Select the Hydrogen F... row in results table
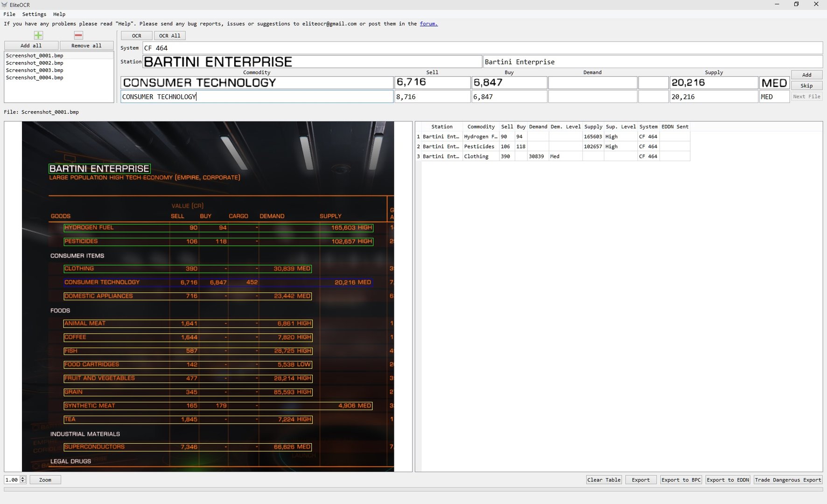827x504 pixels. [x=552, y=137]
